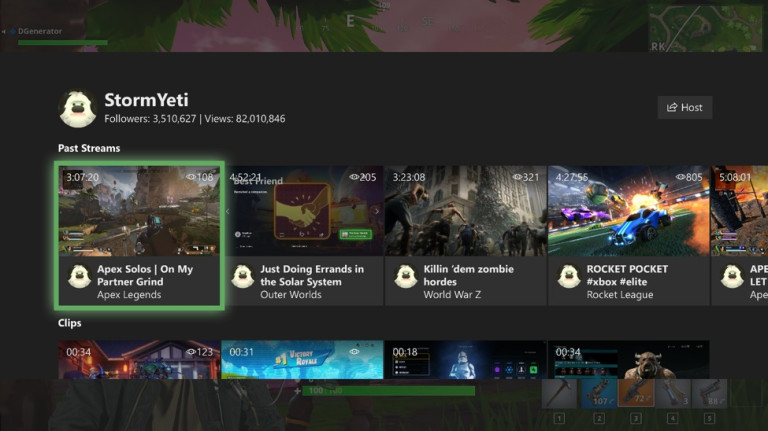Click the "Just Doing Errands in the Solar System" title
The width and height of the screenshot is (768, 431).
311,275
